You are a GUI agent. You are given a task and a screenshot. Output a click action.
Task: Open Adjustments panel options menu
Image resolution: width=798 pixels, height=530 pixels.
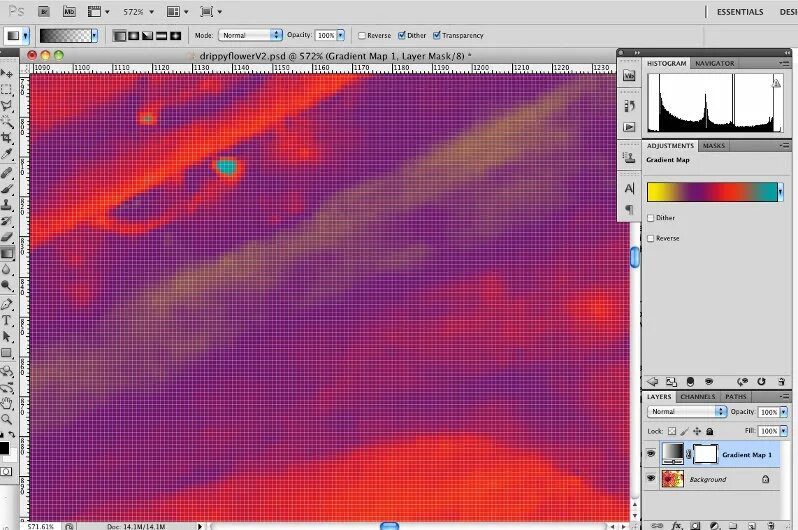click(784, 146)
